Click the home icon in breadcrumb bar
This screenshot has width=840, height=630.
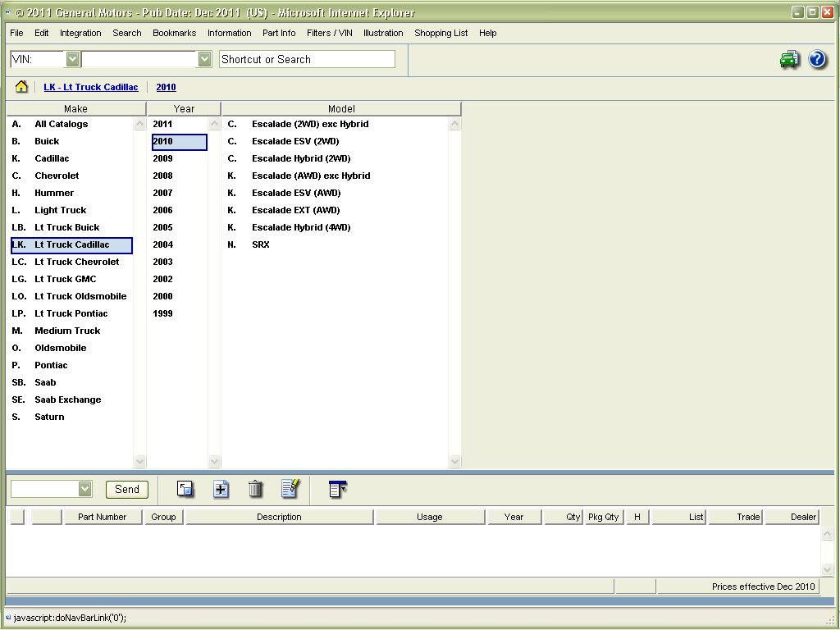tap(21, 87)
